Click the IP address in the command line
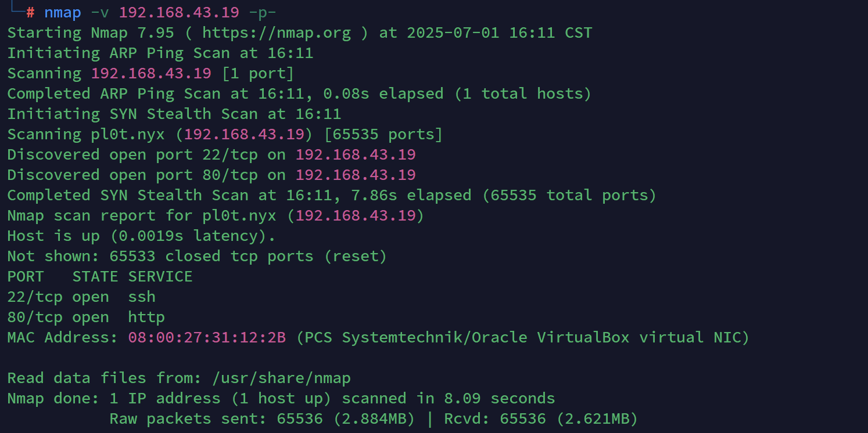Screen dimensions: 868x433 click(179, 13)
